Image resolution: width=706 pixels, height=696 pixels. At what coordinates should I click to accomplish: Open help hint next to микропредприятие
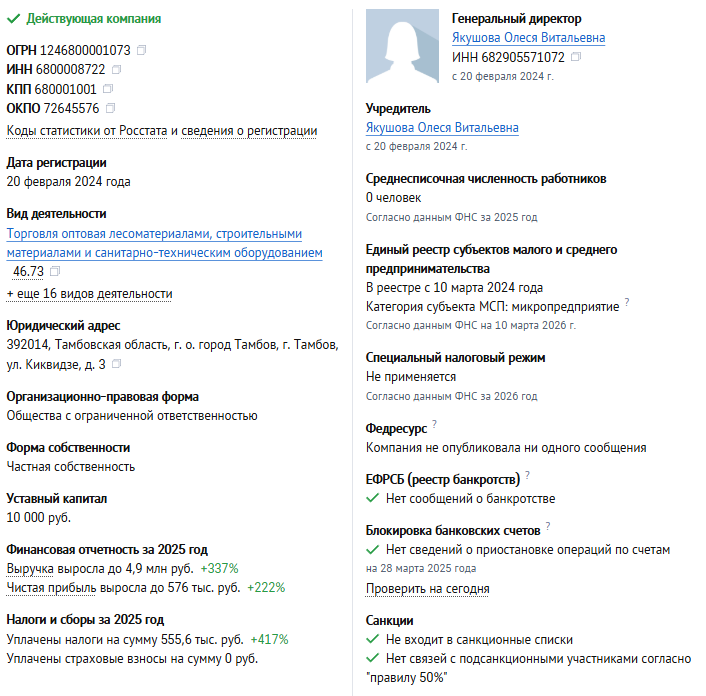click(627, 301)
